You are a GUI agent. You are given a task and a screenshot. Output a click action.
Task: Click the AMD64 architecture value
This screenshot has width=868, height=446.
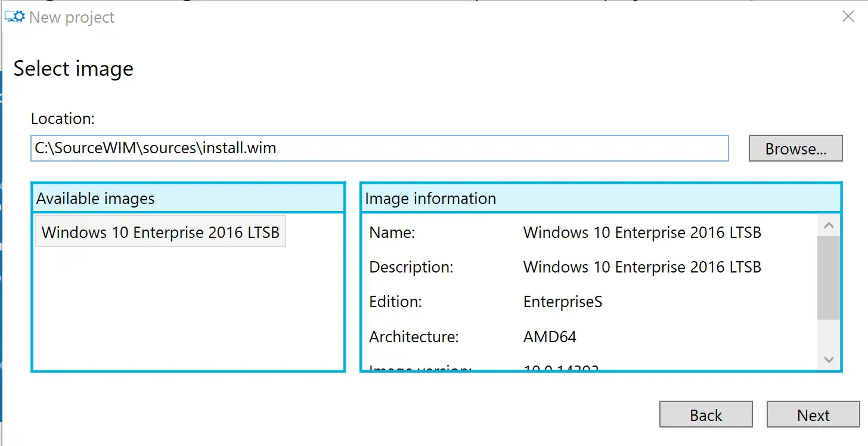[x=550, y=337]
